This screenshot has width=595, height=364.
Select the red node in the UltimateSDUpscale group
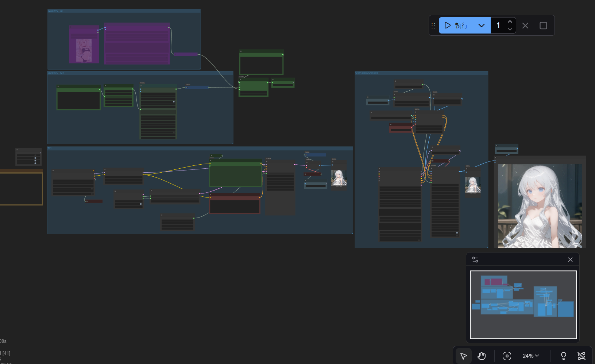[401, 128]
